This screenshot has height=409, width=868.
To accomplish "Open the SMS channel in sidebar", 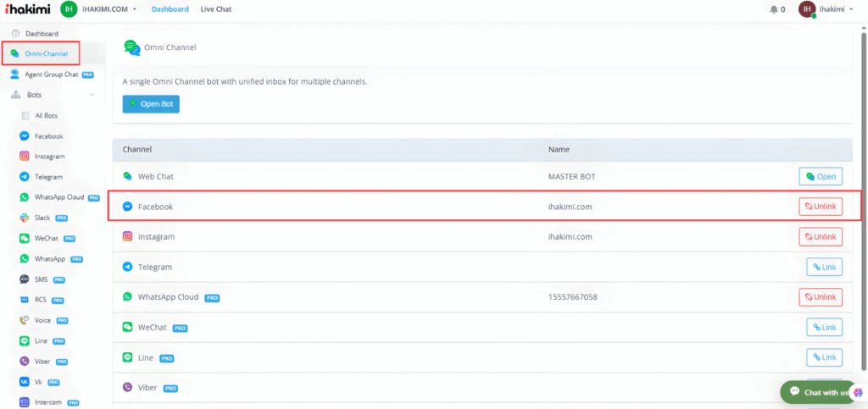I will 42,279.
